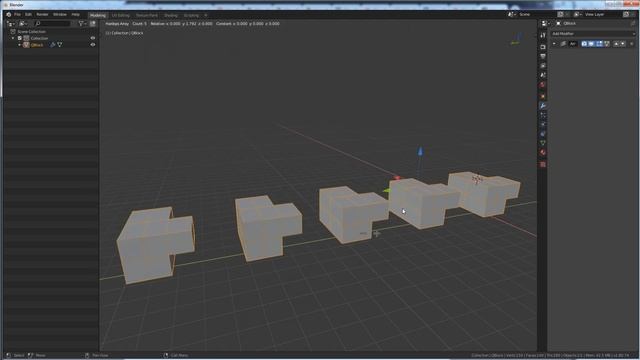This screenshot has height=360, width=640.
Task: Switch to the Texture Paint workspace tab
Action: tap(147, 15)
